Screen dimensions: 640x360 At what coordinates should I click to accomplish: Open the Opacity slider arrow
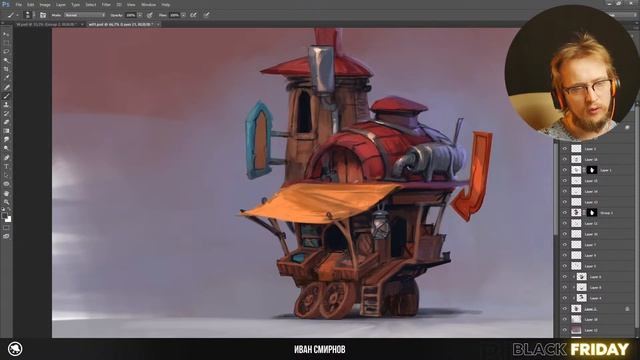click(x=140, y=15)
